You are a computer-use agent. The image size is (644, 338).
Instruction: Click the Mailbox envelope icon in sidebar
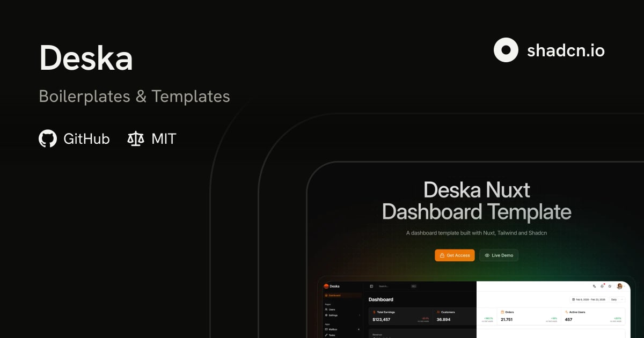point(326,329)
